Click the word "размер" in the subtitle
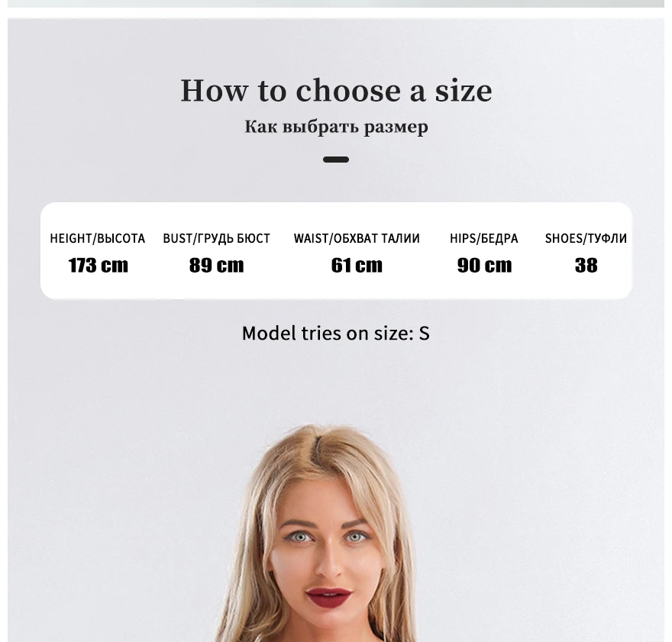The image size is (672, 642). 396,127
